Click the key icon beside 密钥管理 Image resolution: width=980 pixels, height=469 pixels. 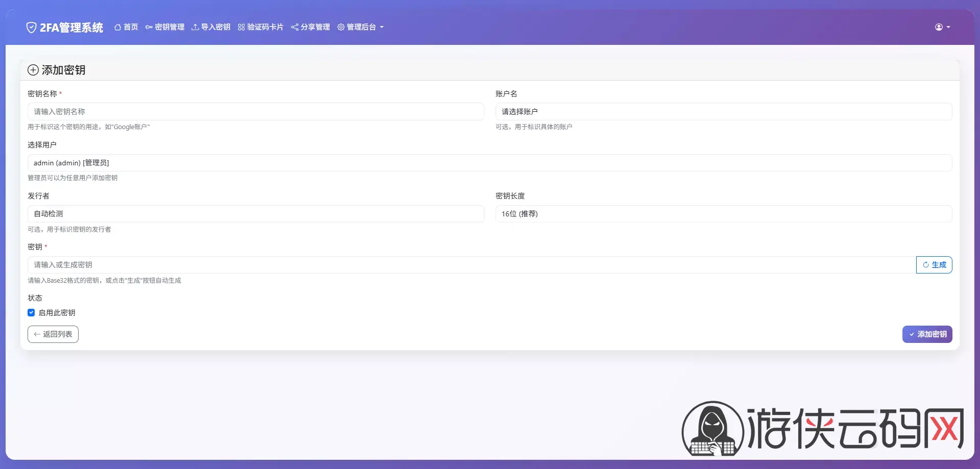click(x=149, y=27)
